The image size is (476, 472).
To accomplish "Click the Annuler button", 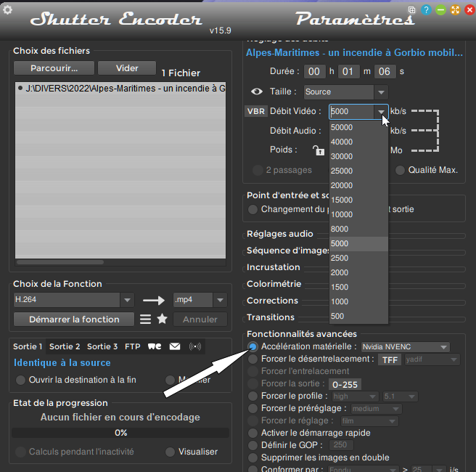I will 200,320.
